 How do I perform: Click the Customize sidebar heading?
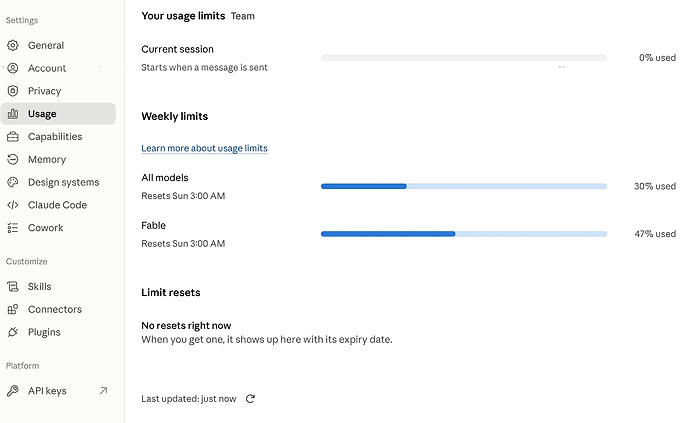[26, 261]
